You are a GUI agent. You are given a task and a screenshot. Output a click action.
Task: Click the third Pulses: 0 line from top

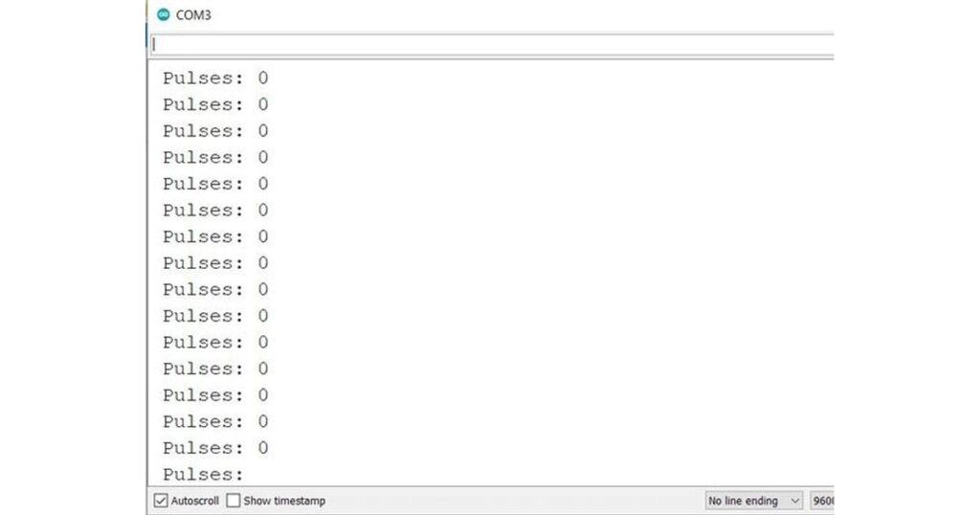(x=215, y=131)
